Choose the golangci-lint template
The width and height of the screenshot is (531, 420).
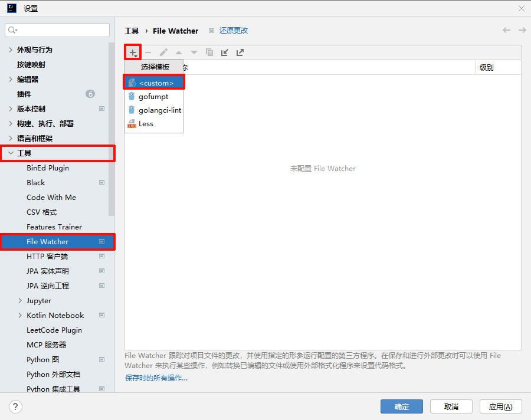(x=154, y=110)
